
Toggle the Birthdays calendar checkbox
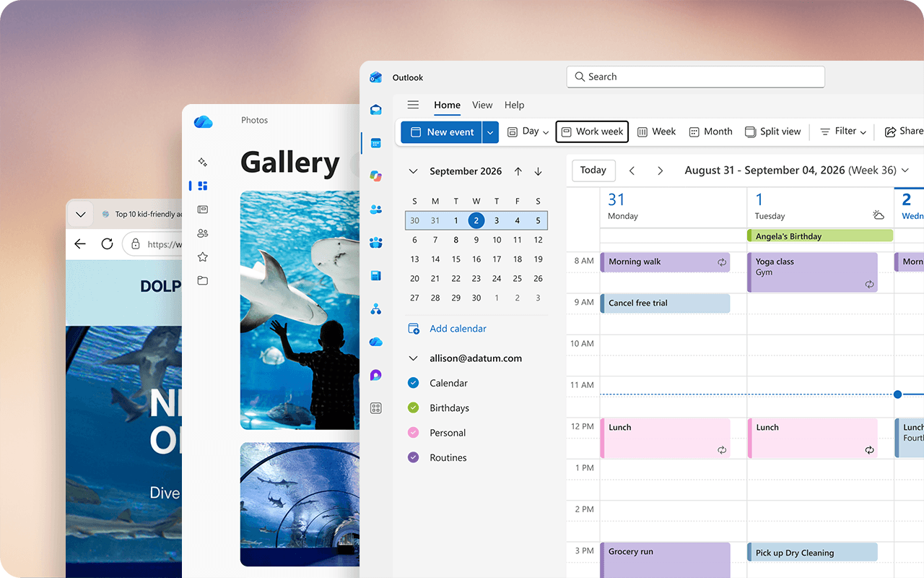(413, 407)
